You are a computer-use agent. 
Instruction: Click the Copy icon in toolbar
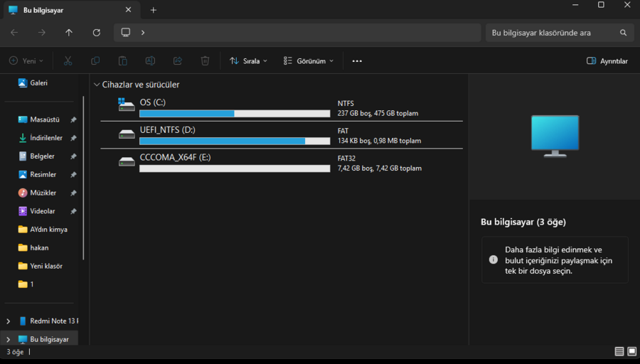[x=95, y=61]
